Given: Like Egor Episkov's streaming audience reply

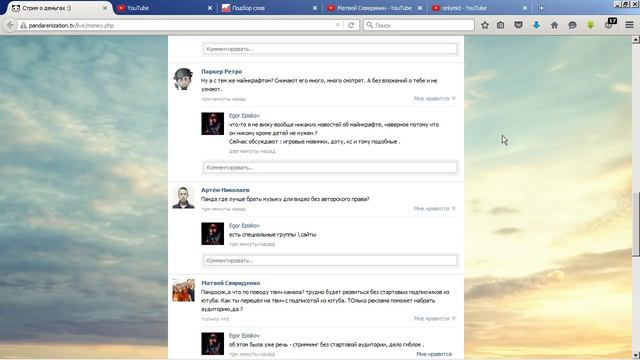Looking at the screenshot, I should 434,354.
